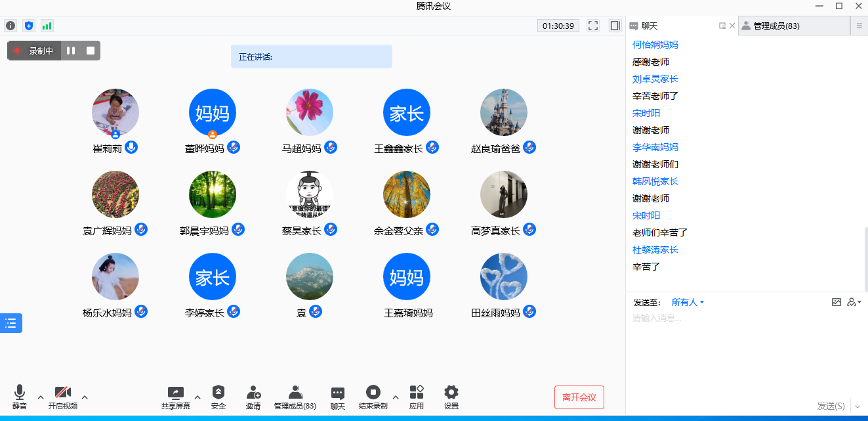Check the green network signal icon

coord(47,26)
